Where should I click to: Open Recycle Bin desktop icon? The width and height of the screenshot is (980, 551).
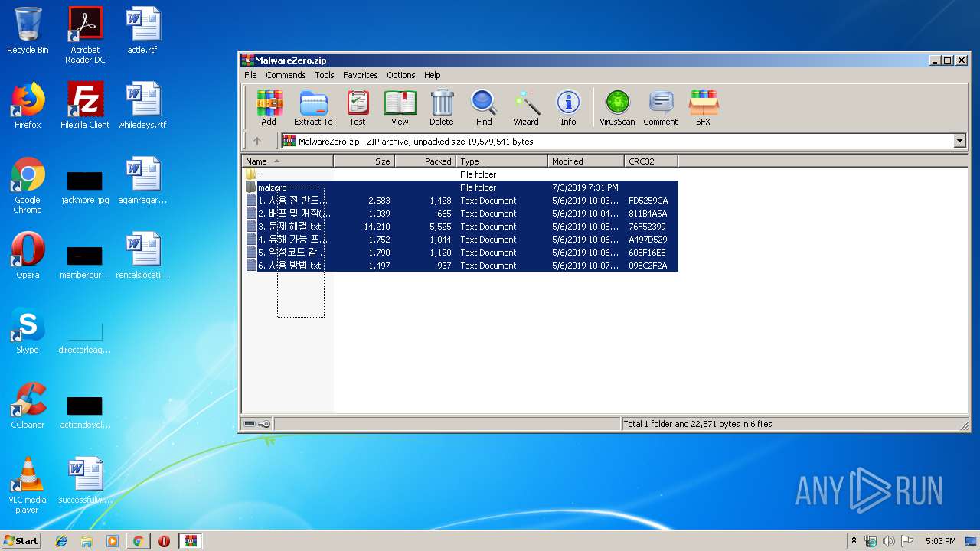click(28, 31)
